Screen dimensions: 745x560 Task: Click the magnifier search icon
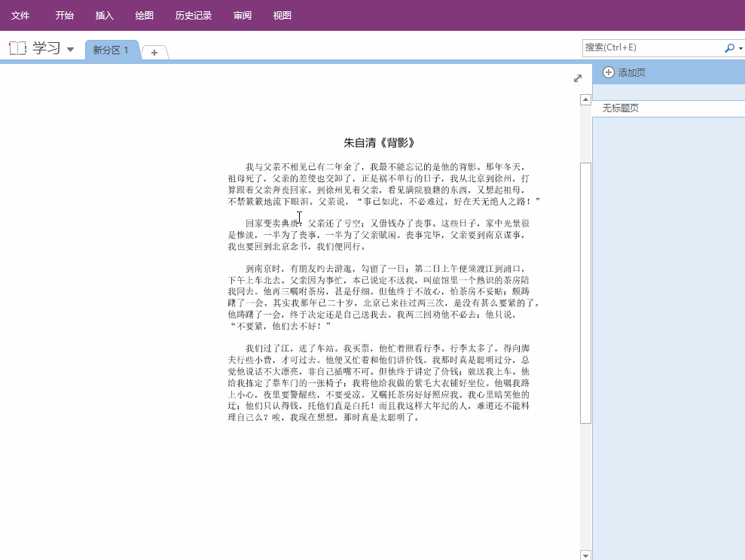[729, 48]
